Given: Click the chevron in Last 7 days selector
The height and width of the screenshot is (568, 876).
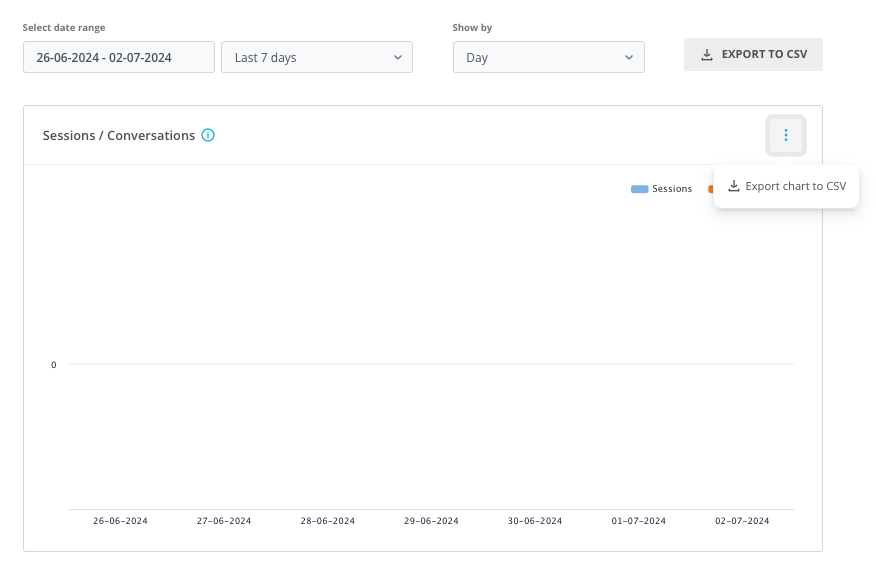Looking at the screenshot, I should (397, 58).
